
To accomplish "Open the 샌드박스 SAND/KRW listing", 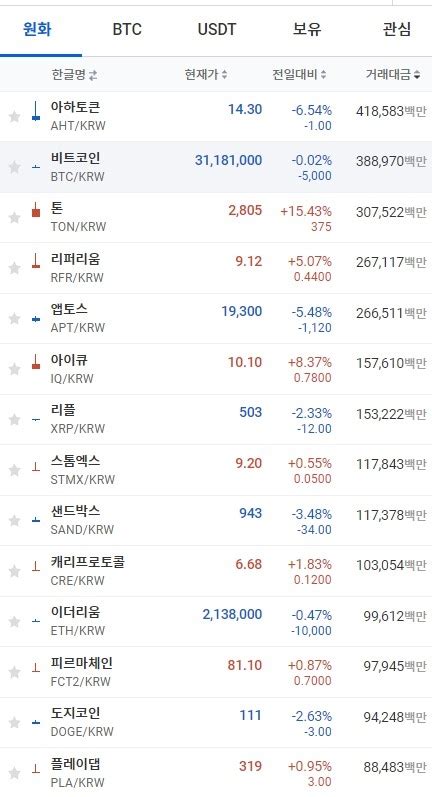I will [216, 520].
